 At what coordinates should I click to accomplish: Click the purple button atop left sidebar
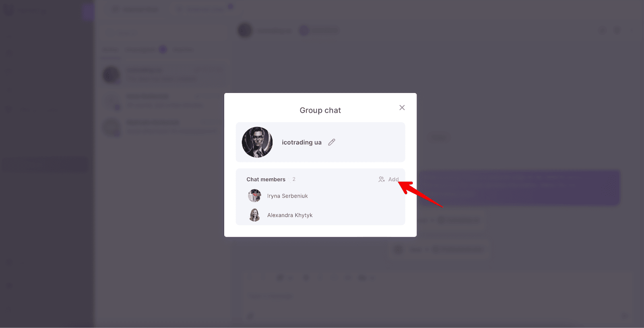(88, 12)
